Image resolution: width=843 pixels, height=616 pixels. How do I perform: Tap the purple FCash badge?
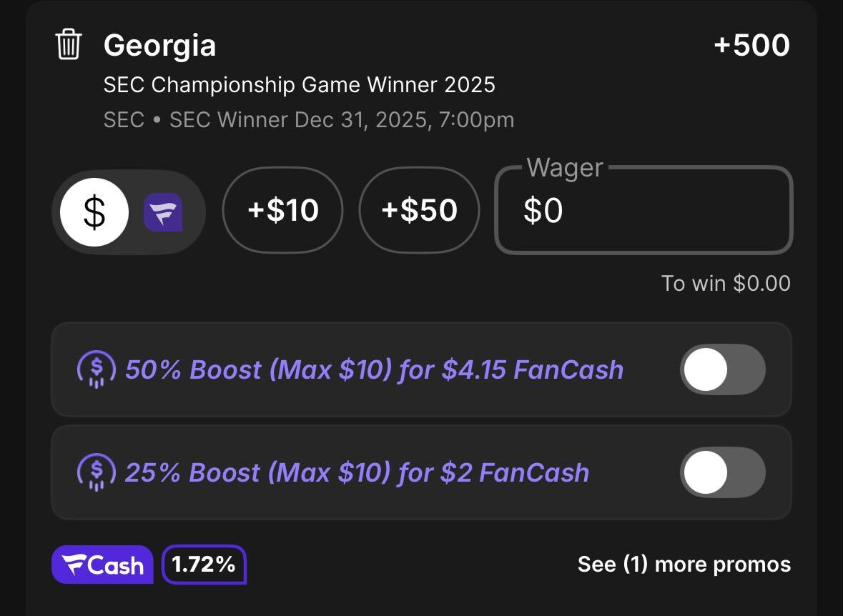tap(102, 565)
